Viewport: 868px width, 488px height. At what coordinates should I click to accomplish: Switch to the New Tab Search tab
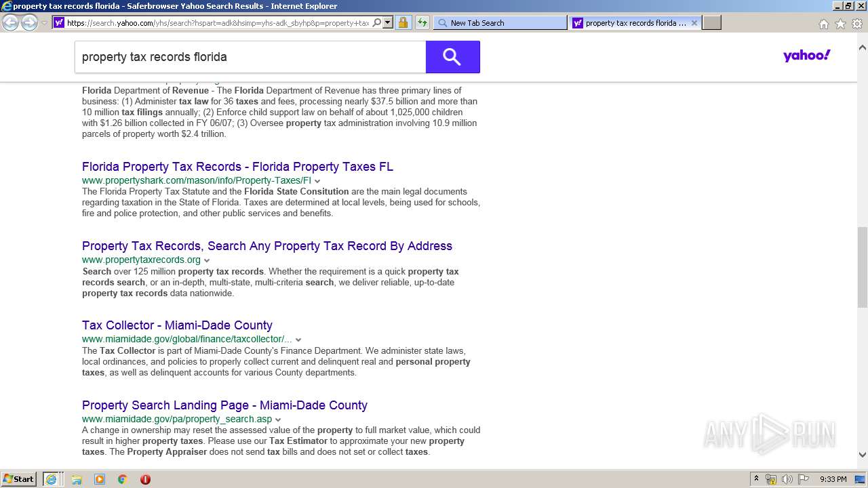point(500,22)
